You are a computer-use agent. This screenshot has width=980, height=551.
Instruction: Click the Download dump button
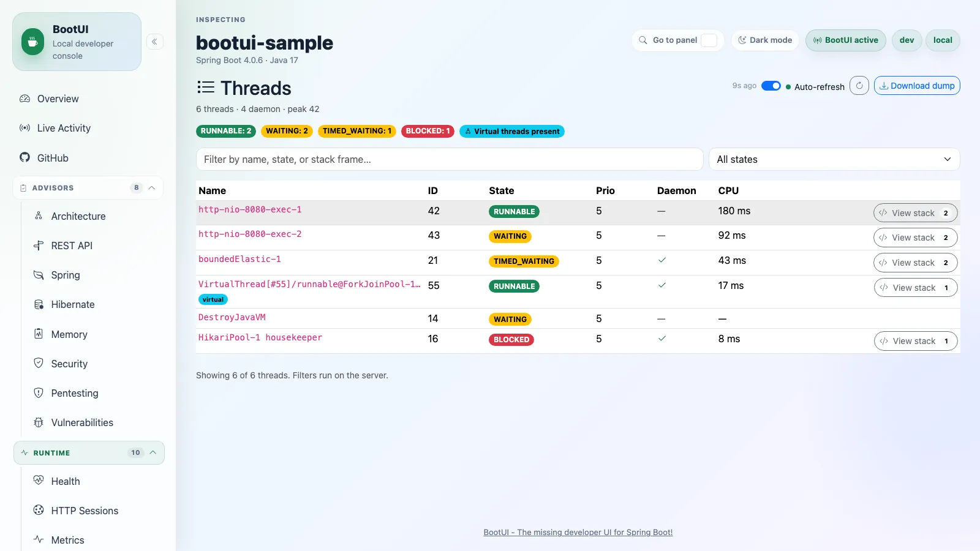tap(917, 86)
